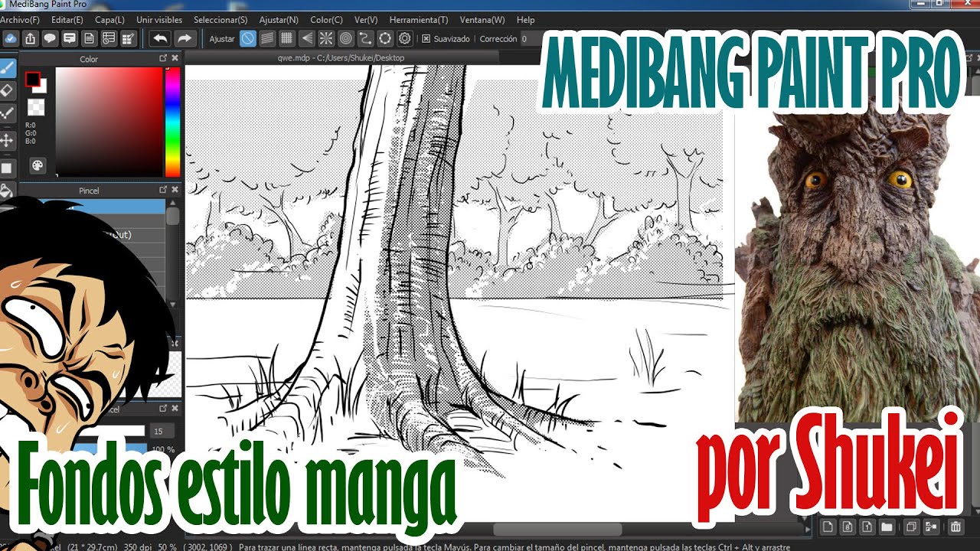Click the grid edit icon in toolbar
980x551 pixels.
click(129, 38)
